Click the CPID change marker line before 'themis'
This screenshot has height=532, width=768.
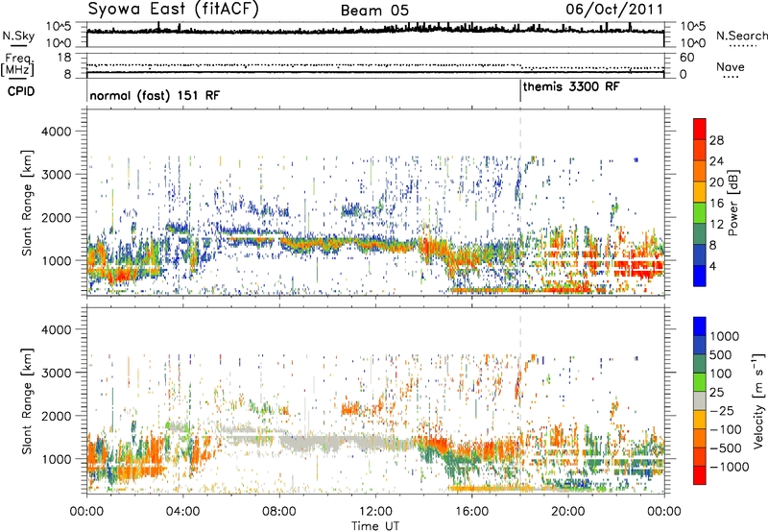tap(520, 91)
